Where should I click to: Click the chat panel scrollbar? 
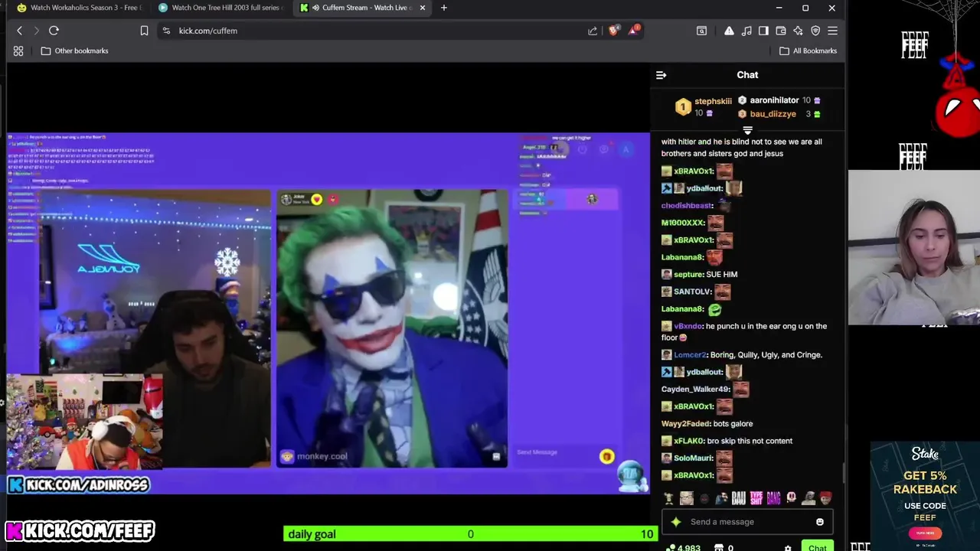point(843,473)
